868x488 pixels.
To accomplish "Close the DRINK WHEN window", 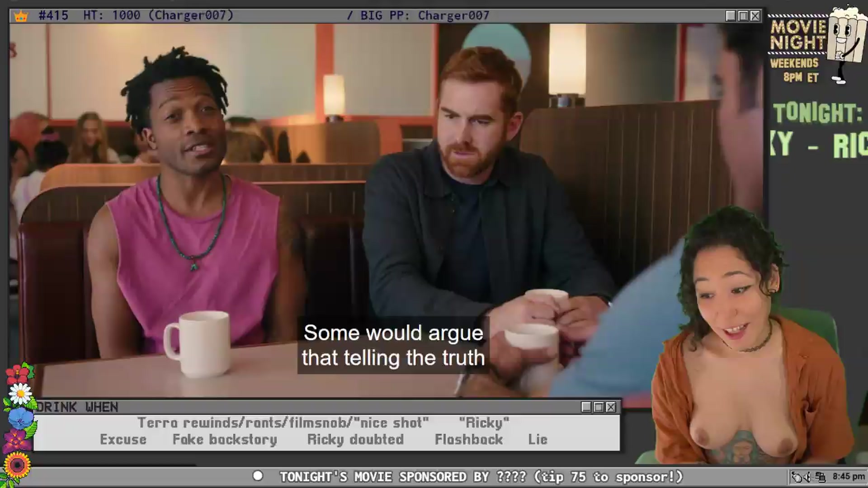I will tap(611, 407).
